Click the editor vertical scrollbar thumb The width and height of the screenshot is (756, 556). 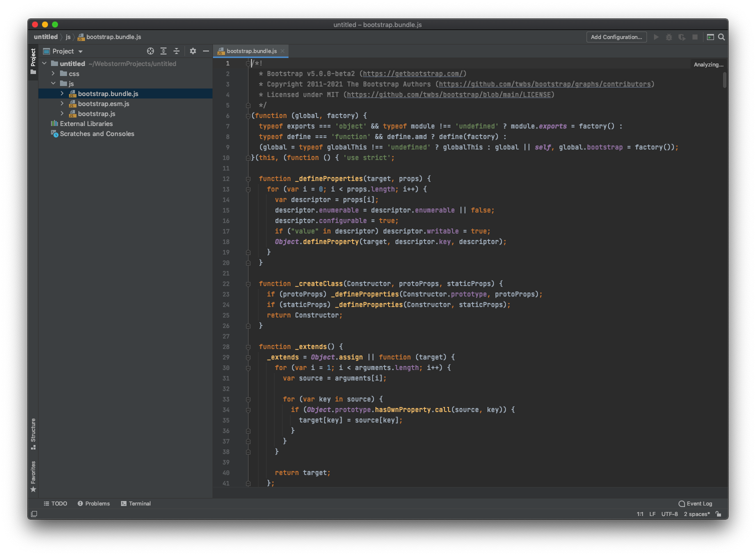click(724, 79)
